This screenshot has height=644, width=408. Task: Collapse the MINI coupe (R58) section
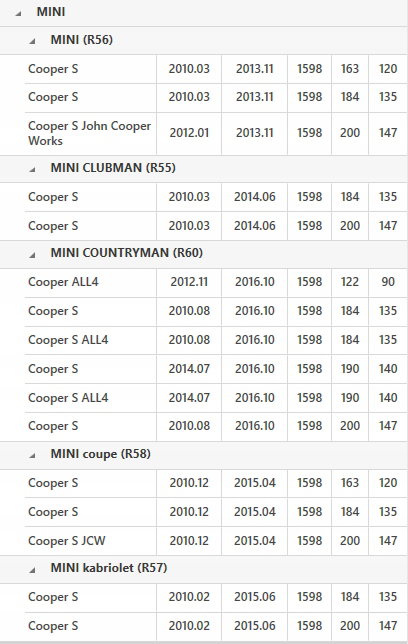[32, 455]
